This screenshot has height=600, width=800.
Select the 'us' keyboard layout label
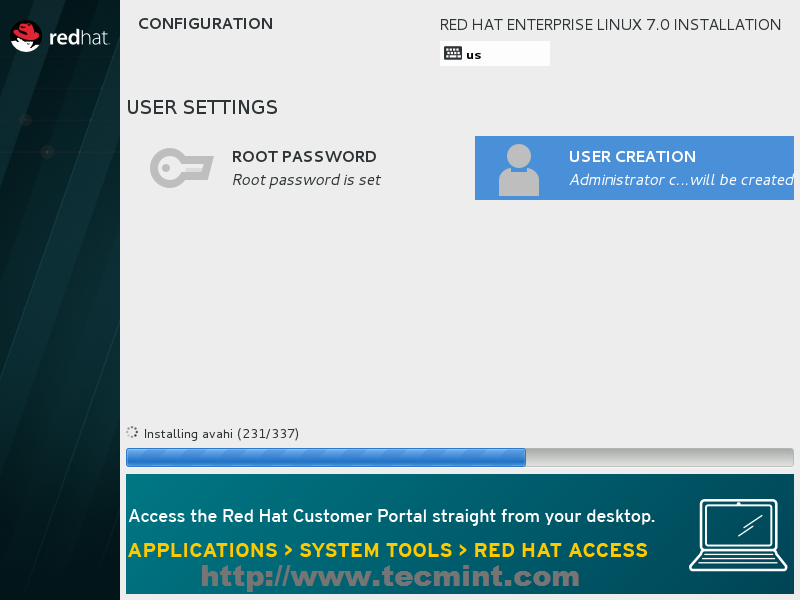pos(474,55)
